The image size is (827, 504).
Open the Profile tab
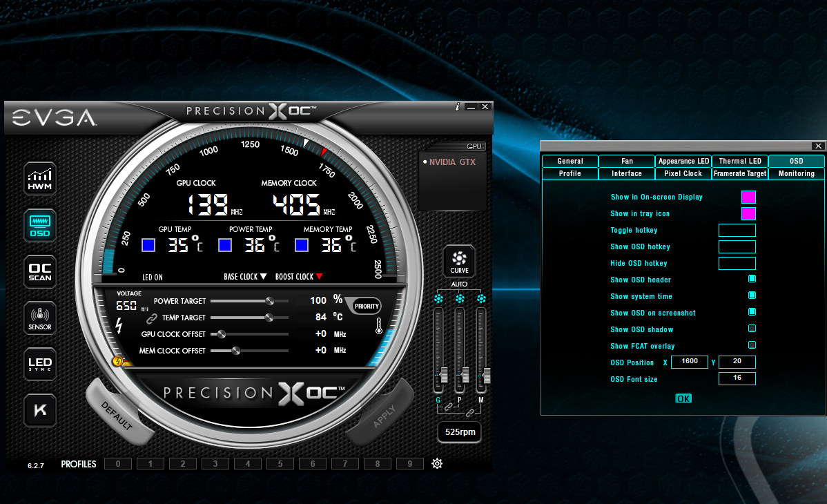(570, 173)
